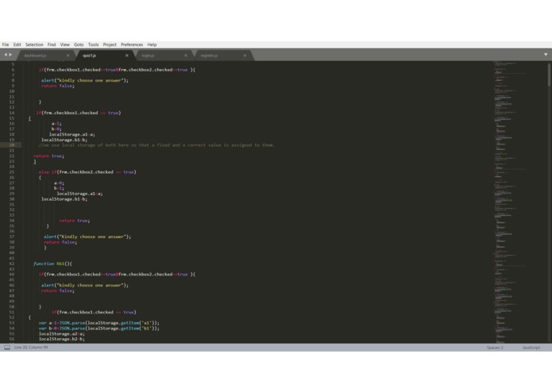This screenshot has width=552, height=392.
Task: Open the Tools menu
Action: coord(93,44)
